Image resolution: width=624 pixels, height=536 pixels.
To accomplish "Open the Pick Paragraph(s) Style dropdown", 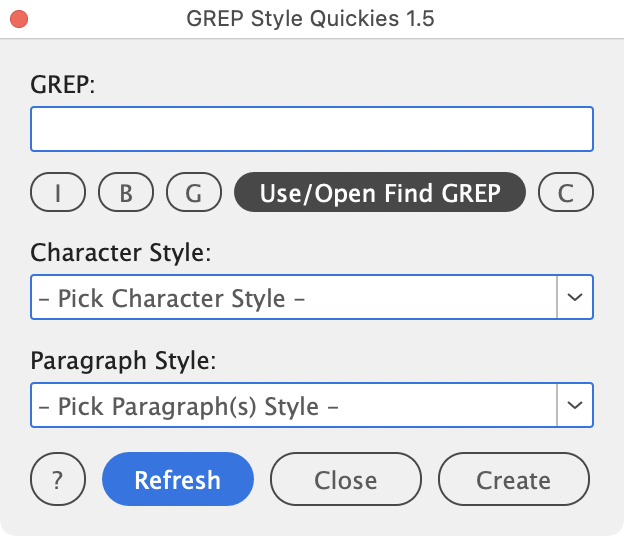I will tap(293, 406).
